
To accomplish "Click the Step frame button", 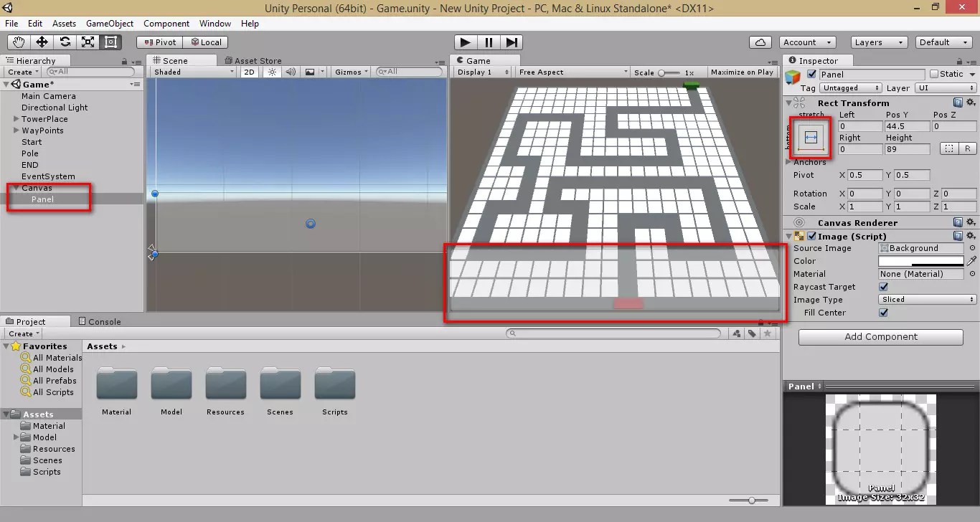I will pos(512,42).
